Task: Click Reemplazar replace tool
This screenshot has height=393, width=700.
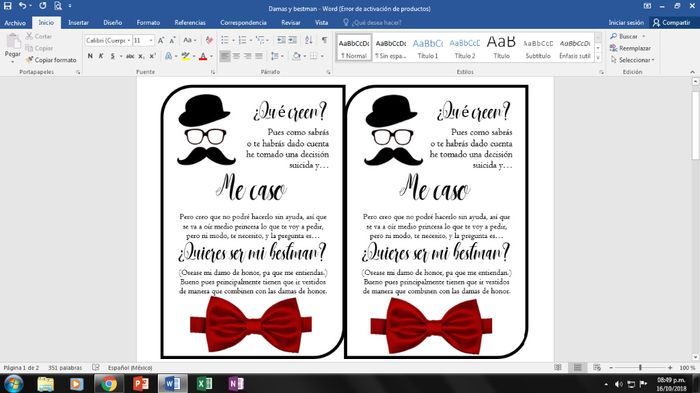Action: pyautogui.click(x=630, y=48)
